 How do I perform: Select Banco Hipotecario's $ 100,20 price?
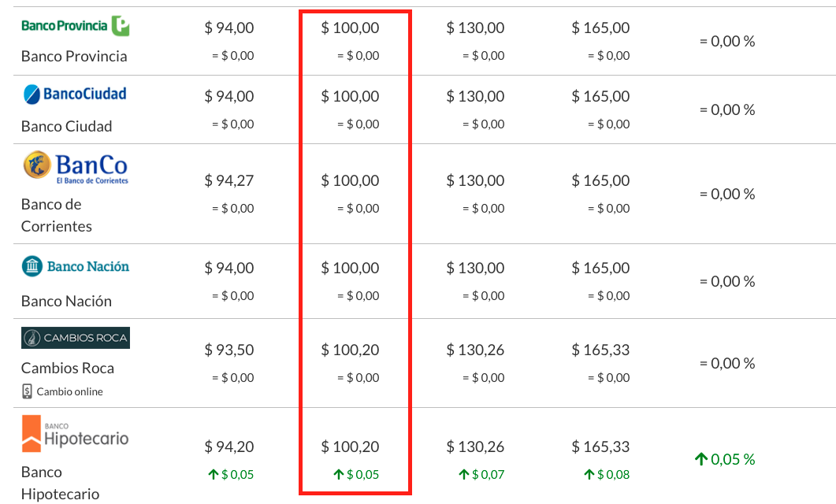coord(351,447)
